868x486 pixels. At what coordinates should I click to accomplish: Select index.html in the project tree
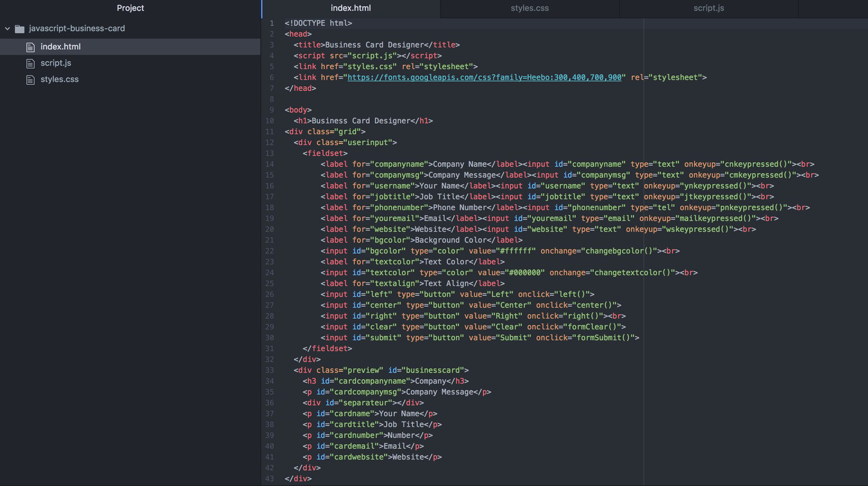[x=131, y=47]
